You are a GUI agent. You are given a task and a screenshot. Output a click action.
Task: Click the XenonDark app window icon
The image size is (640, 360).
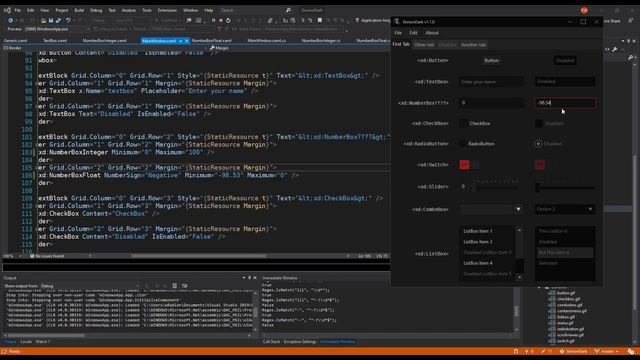pos(396,22)
